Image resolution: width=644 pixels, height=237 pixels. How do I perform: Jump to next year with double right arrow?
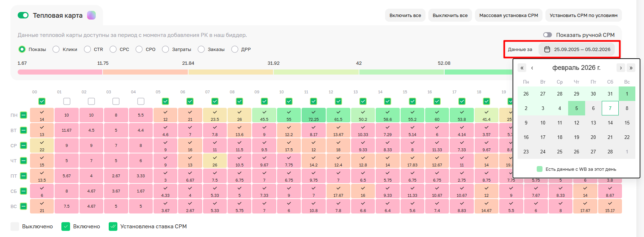(631, 68)
